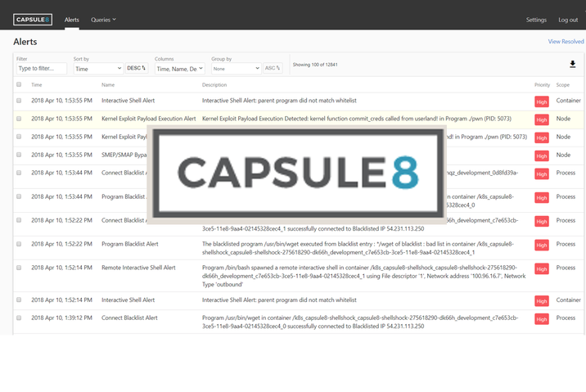Click the High badge on the 1:39:12 PM row
Screen dimensions: 586x392
coord(542,319)
